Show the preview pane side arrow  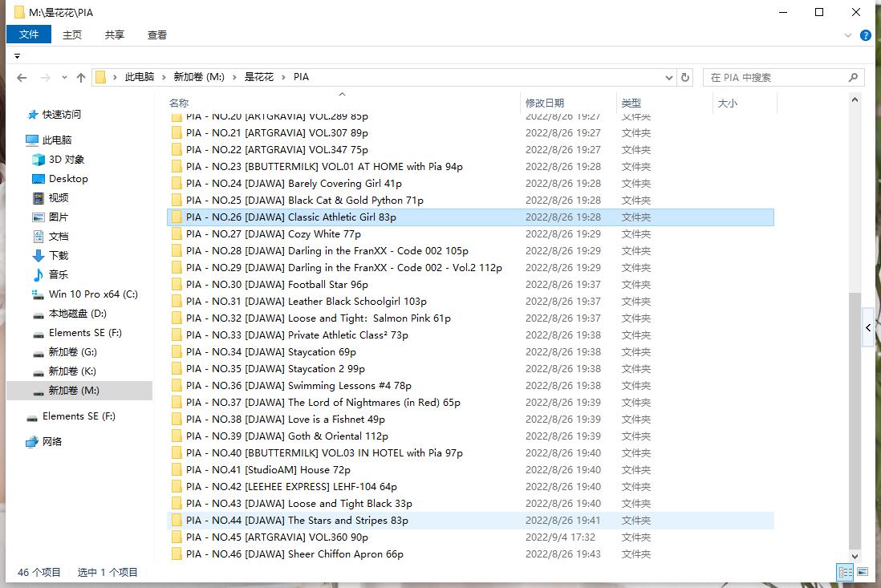point(868,328)
